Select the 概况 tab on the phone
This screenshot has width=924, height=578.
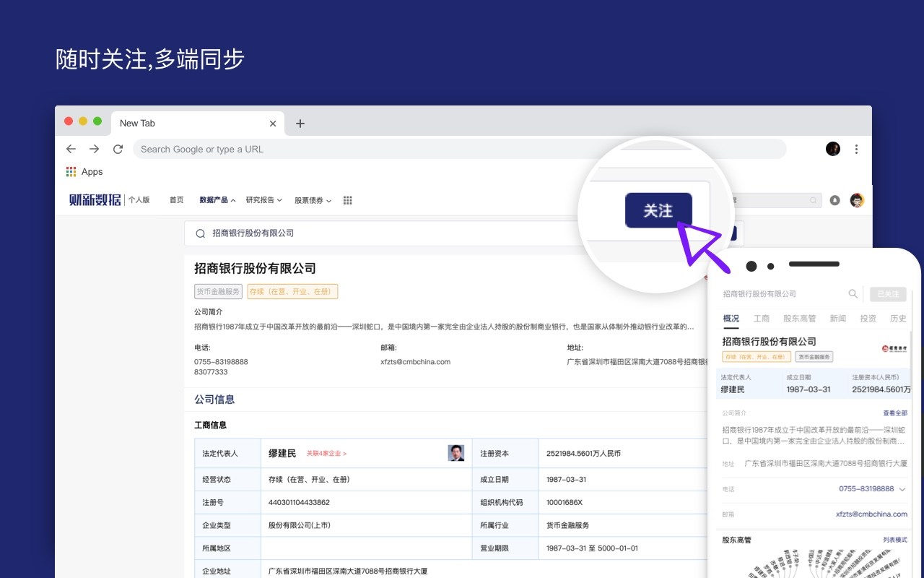(x=731, y=319)
